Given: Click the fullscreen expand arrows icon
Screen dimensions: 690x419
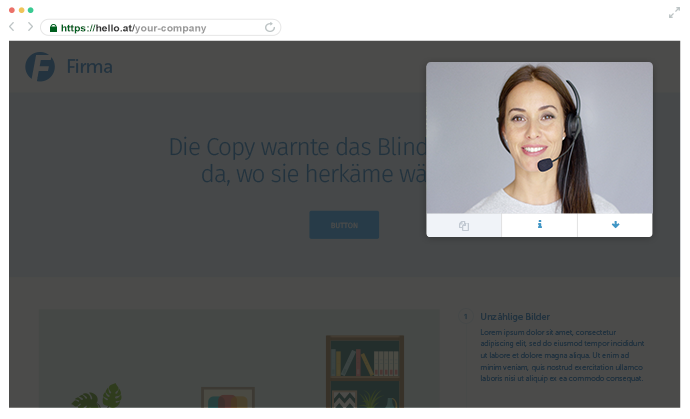Looking at the screenshot, I should 674,13.
